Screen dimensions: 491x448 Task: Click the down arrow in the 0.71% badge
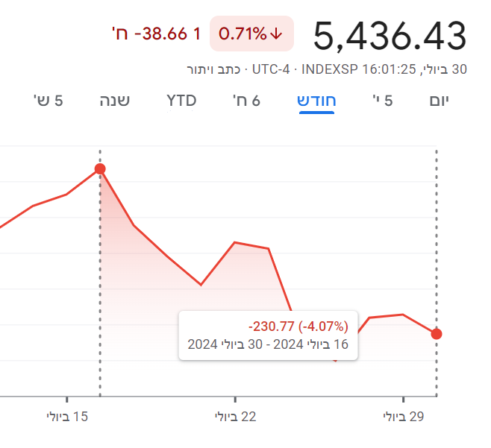[276, 34]
